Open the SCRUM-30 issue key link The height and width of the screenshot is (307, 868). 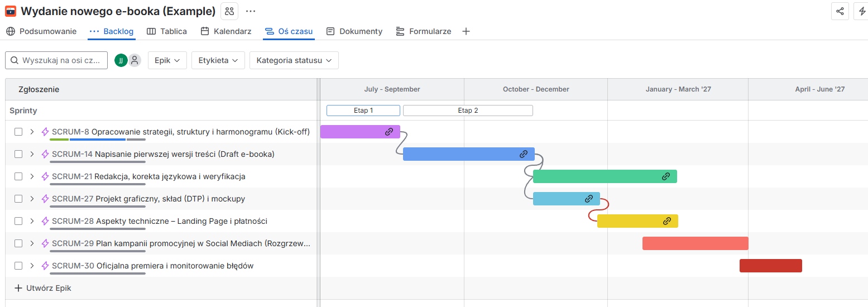(73, 266)
